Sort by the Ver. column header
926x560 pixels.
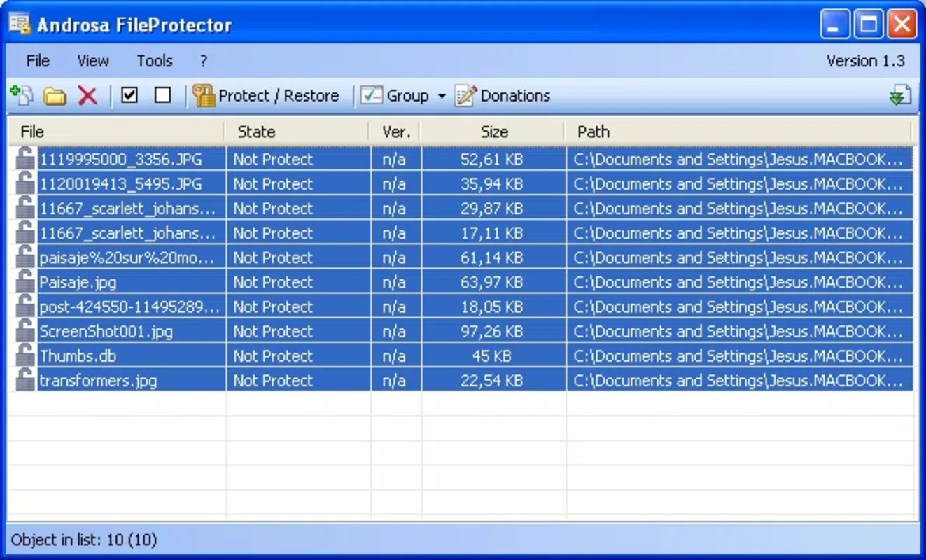pyautogui.click(x=395, y=132)
